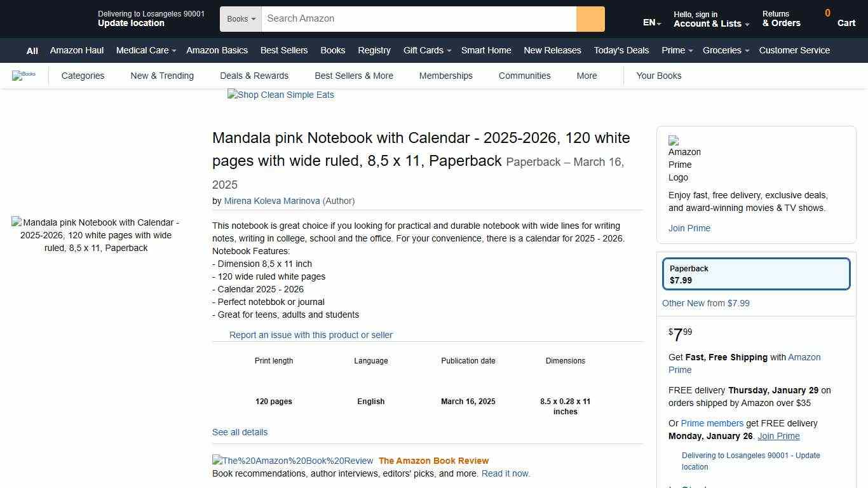Open the Amazon Book Review image
The width and height of the screenshot is (868, 488).
click(x=292, y=461)
